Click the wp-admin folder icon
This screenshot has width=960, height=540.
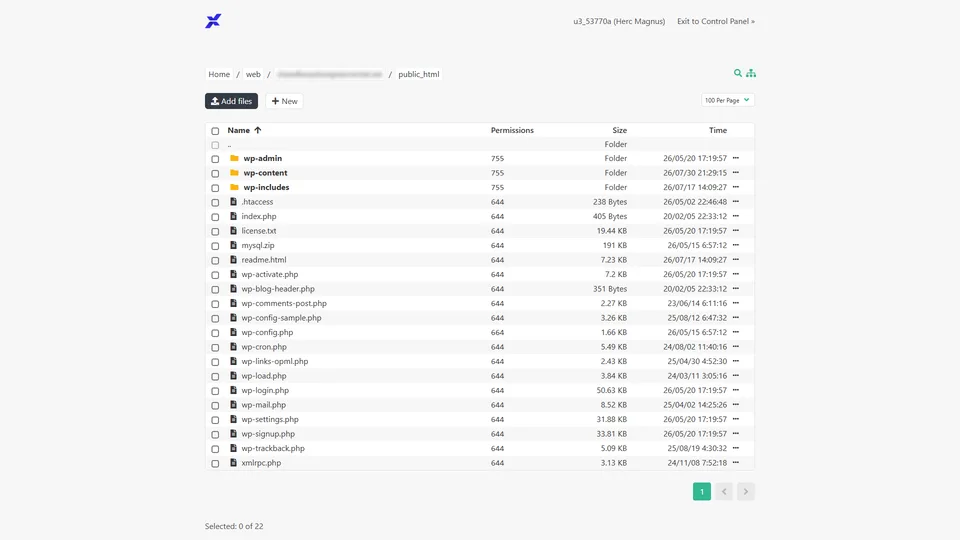tap(234, 158)
